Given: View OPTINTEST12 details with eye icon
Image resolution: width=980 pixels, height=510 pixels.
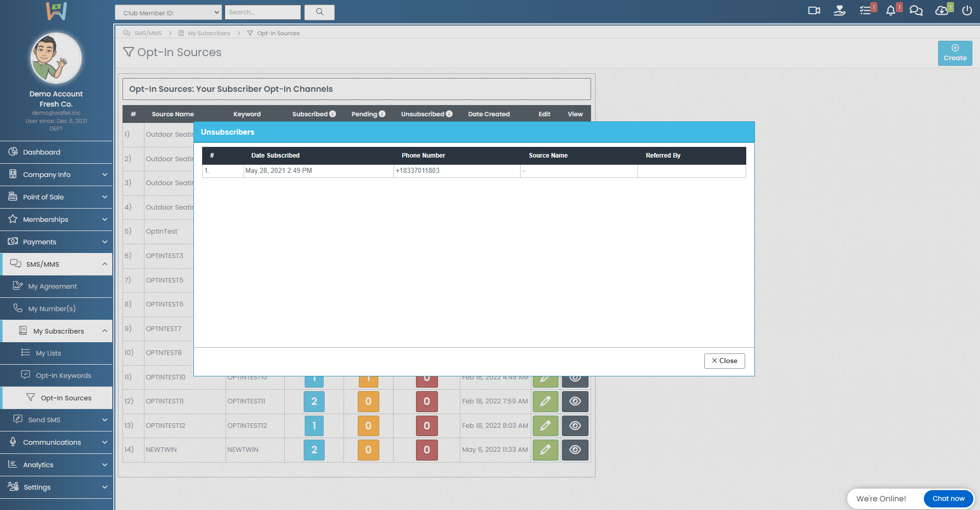Looking at the screenshot, I should pyautogui.click(x=575, y=426).
